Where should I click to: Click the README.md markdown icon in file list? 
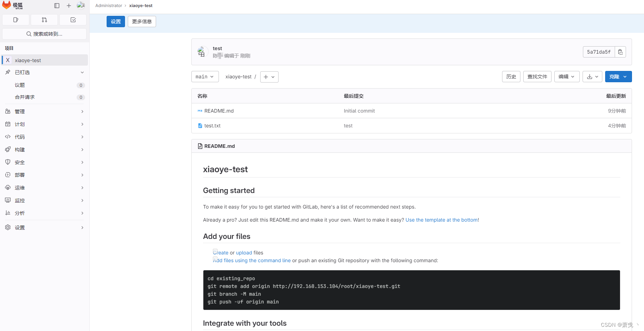[x=200, y=111]
